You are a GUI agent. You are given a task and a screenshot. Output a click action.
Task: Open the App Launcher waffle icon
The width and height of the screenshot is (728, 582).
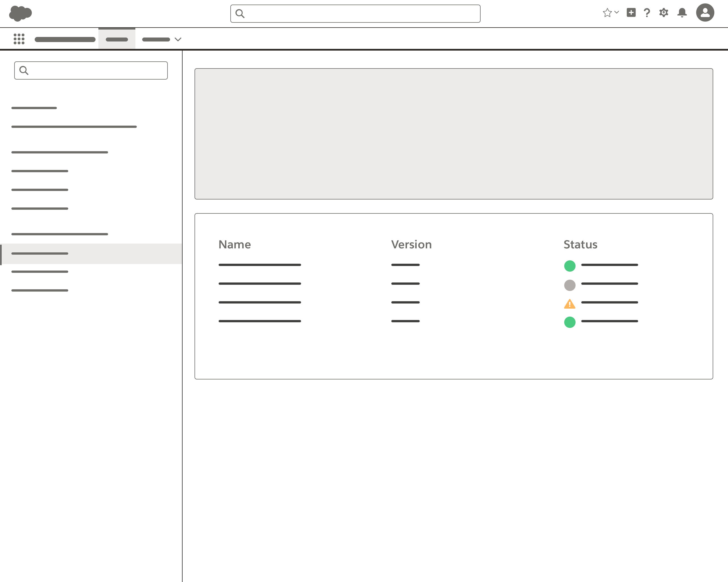tap(19, 39)
